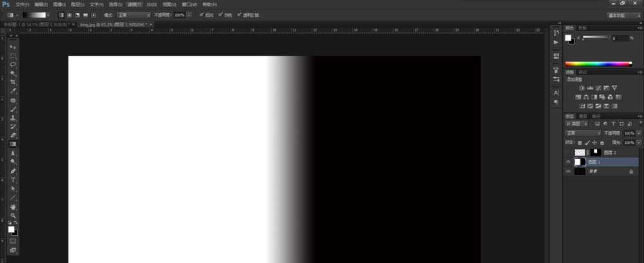Toggle the Dither checkbox
Screen dimensions: 644x263
click(220, 14)
